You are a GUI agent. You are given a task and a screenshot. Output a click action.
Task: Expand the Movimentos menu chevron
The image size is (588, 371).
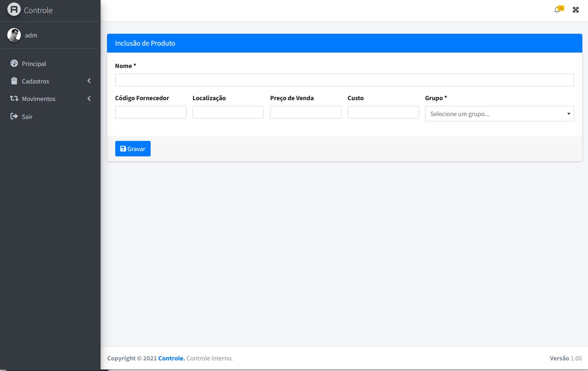[89, 99]
